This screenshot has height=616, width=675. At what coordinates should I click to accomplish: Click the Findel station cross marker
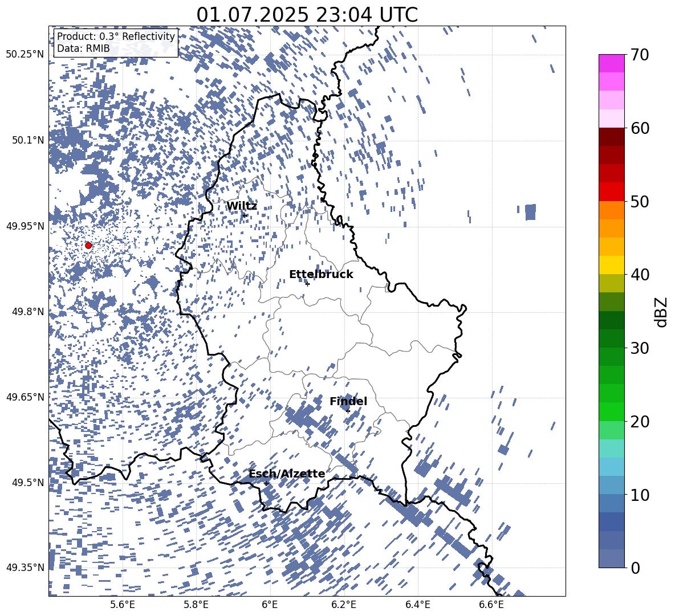point(348,411)
